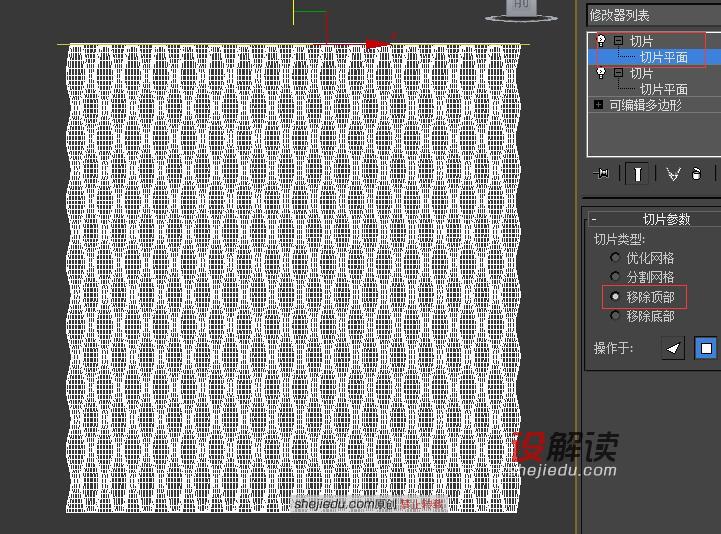Viewport: 721px width, 534px height.
Task: Expand the 可编辑多边形 stack entry
Action: [598, 105]
